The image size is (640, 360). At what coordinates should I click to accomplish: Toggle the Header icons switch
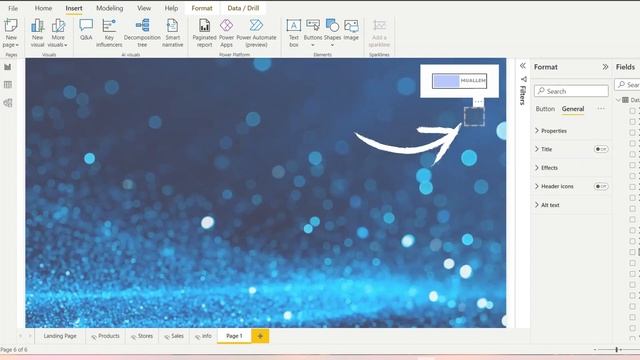[601, 186]
